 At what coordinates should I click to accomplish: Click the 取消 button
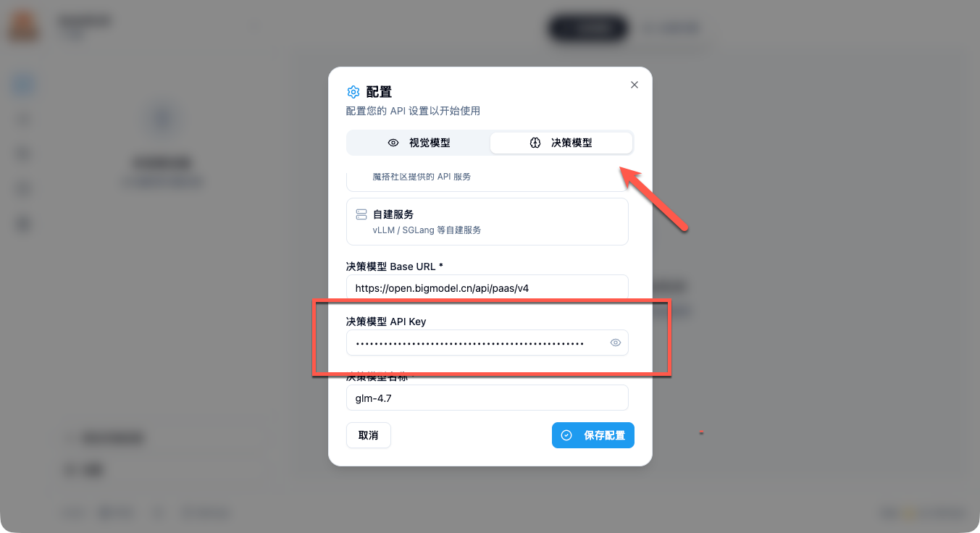[369, 435]
